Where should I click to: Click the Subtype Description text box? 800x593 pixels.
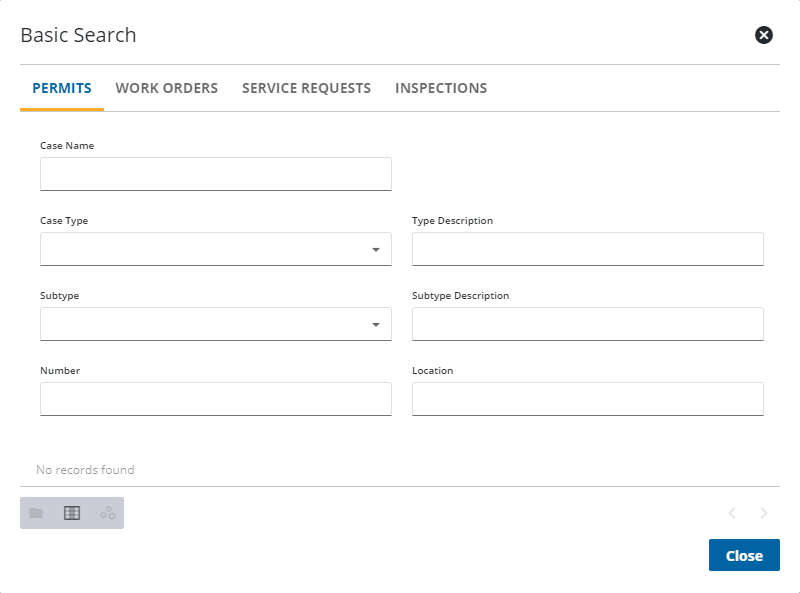pyautogui.click(x=587, y=324)
